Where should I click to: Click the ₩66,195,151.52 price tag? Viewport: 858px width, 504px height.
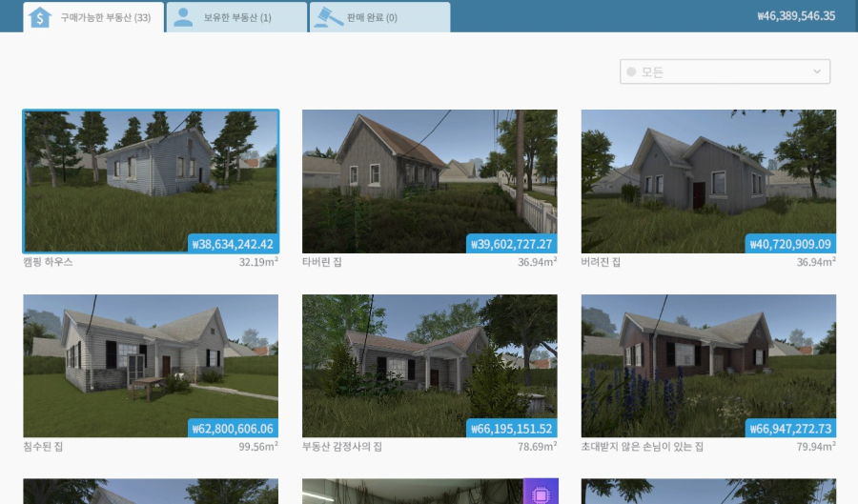tap(512, 429)
